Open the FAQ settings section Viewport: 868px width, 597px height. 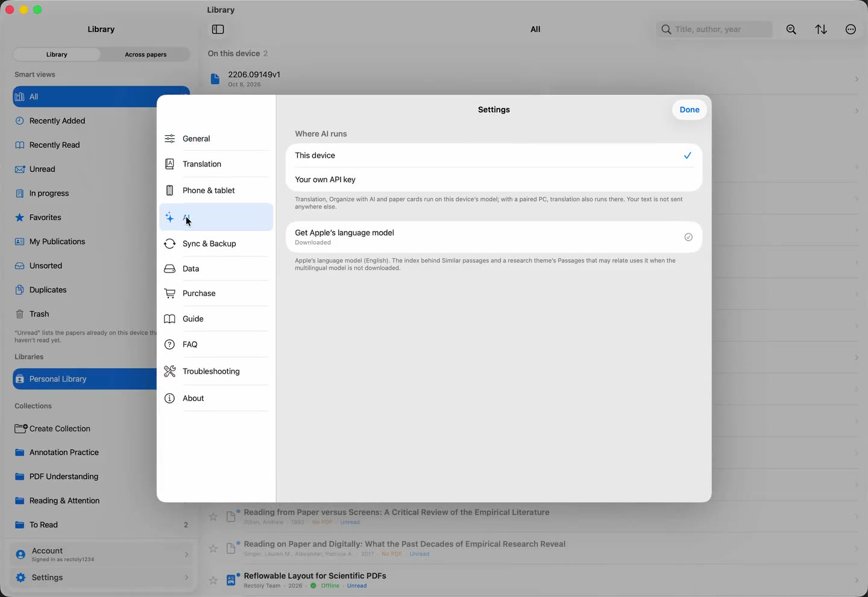click(x=216, y=345)
